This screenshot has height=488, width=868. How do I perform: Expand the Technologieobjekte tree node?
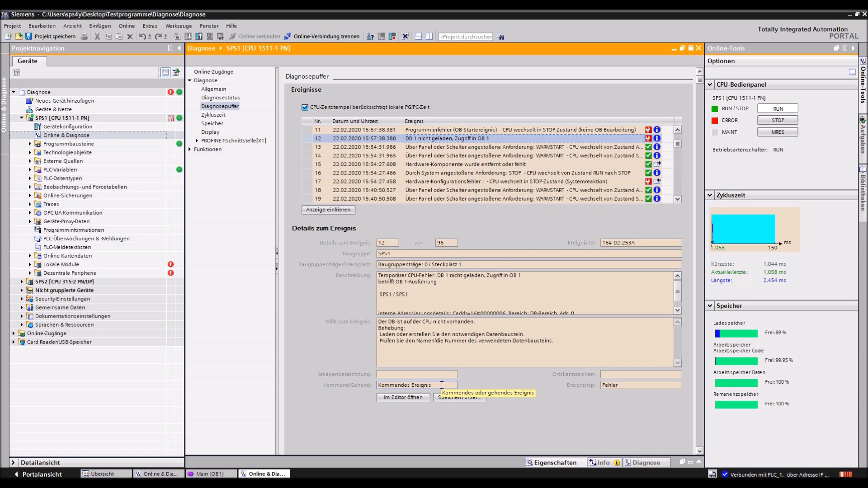[x=30, y=152]
